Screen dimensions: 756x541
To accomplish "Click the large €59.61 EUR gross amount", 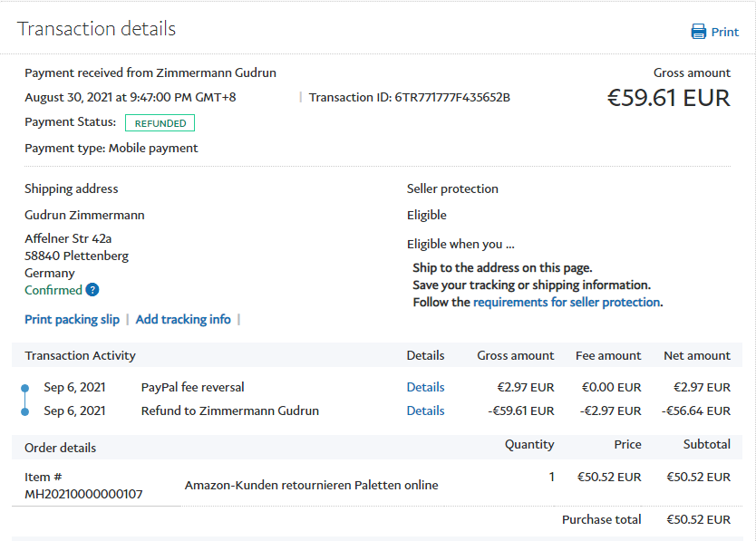I will click(668, 98).
